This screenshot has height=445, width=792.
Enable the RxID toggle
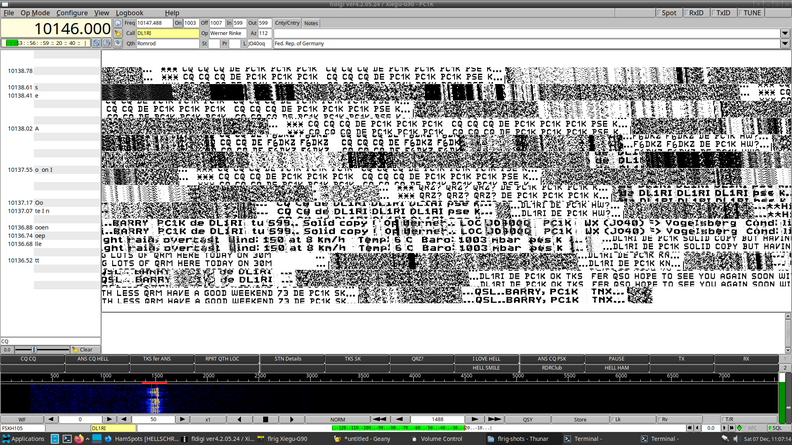click(x=696, y=13)
